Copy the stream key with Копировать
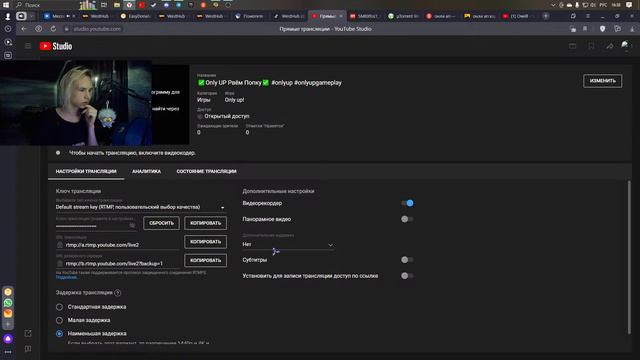640x360 pixels. 205,223
